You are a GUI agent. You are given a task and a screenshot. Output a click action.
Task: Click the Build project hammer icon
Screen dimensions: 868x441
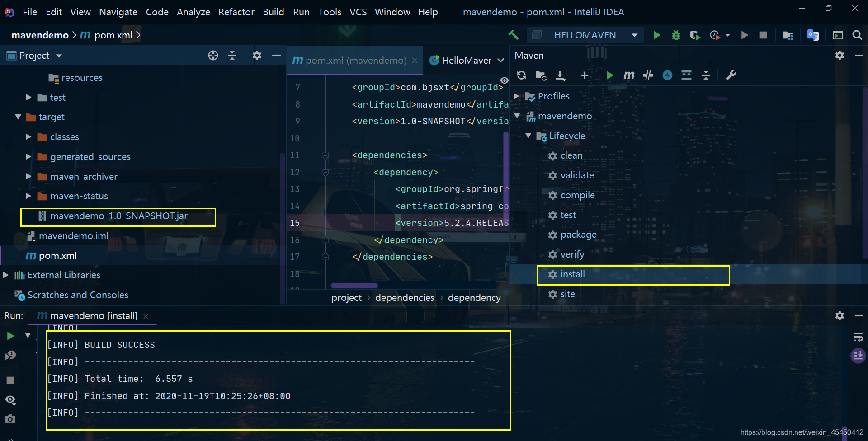513,35
